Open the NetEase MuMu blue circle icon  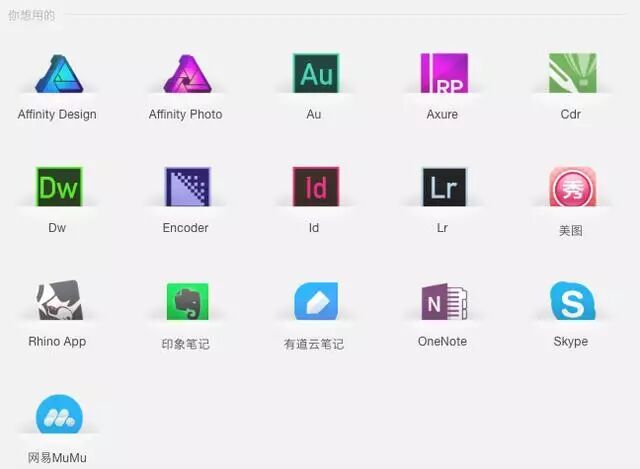coord(59,414)
